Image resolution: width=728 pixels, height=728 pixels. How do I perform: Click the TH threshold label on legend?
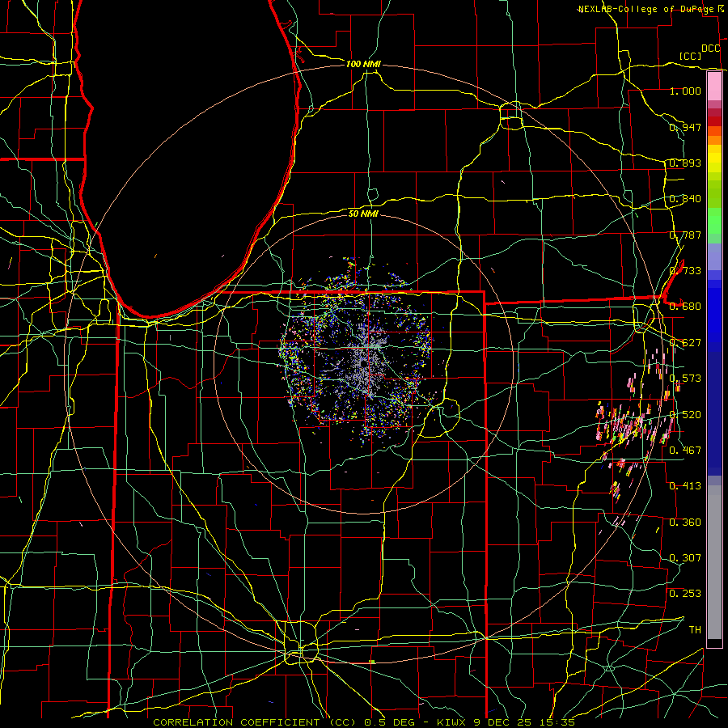695,630
